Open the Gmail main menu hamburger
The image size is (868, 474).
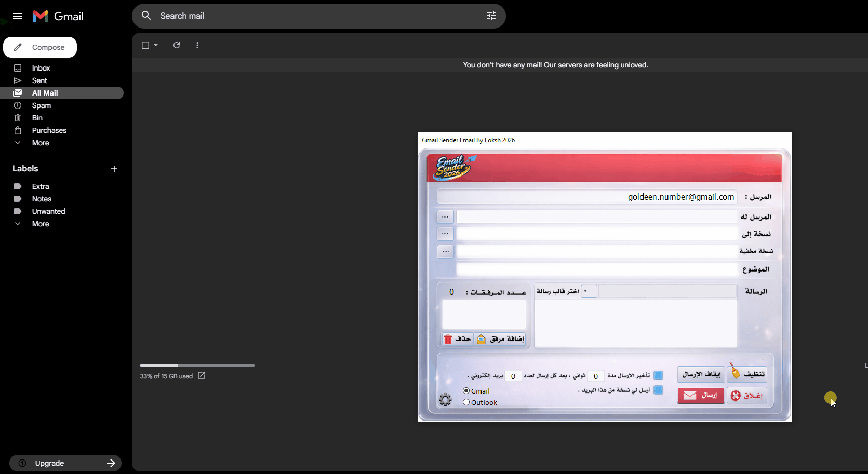point(18,16)
